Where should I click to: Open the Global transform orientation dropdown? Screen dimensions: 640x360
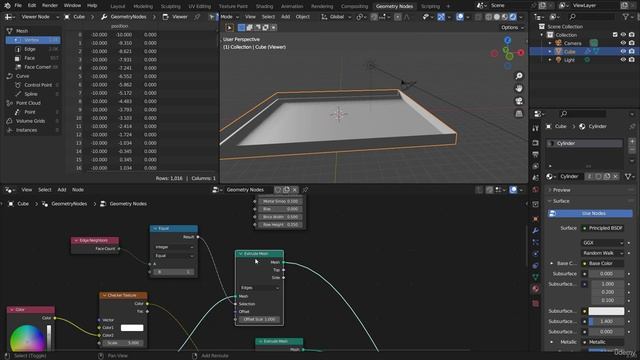point(337,17)
